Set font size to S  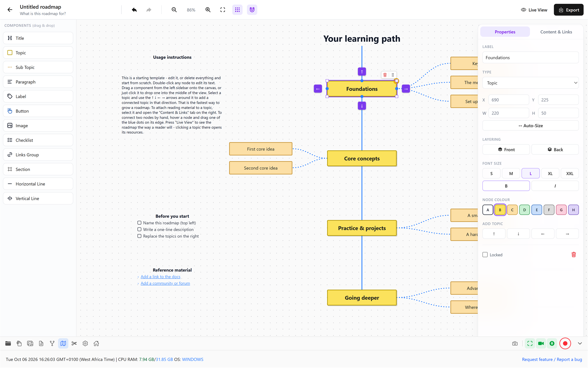coord(491,173)
